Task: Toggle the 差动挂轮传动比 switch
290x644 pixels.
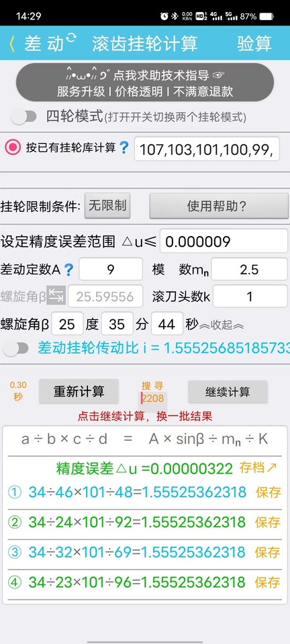Action: pos(15,349)
